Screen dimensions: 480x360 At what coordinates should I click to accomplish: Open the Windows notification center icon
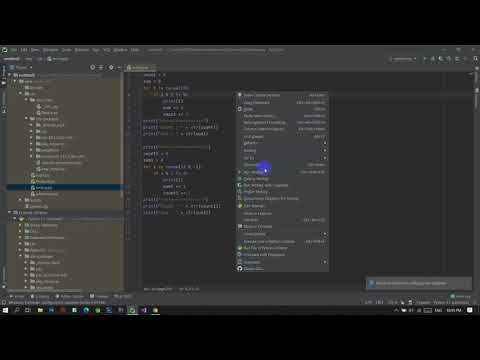click(x=469, y=310)
